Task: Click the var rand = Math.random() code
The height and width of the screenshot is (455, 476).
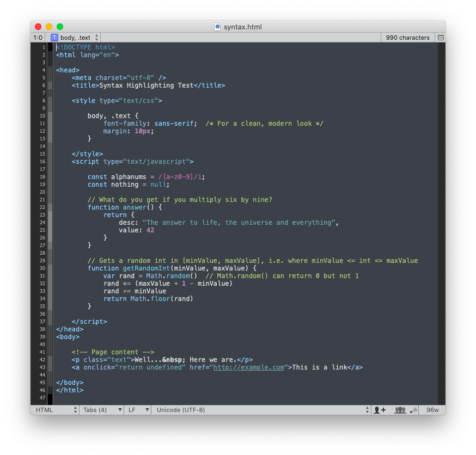Action: (150, 276)
